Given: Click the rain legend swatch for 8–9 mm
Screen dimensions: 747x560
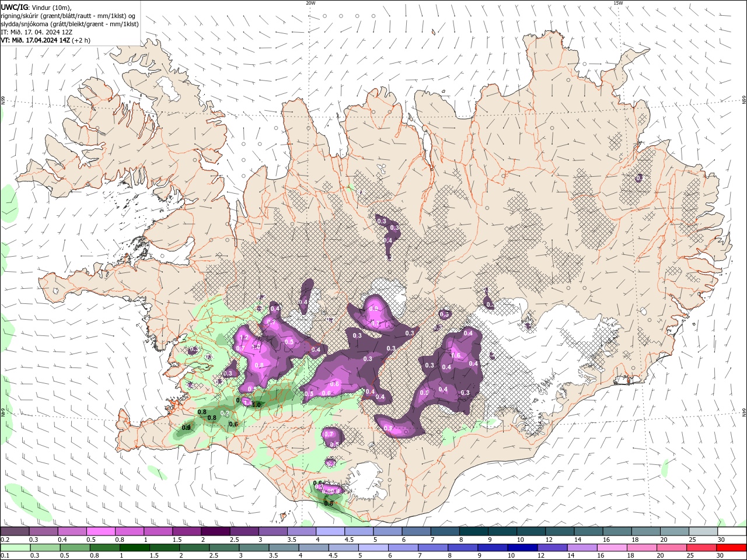Looking at the screenshot, I should coord(462,548).
